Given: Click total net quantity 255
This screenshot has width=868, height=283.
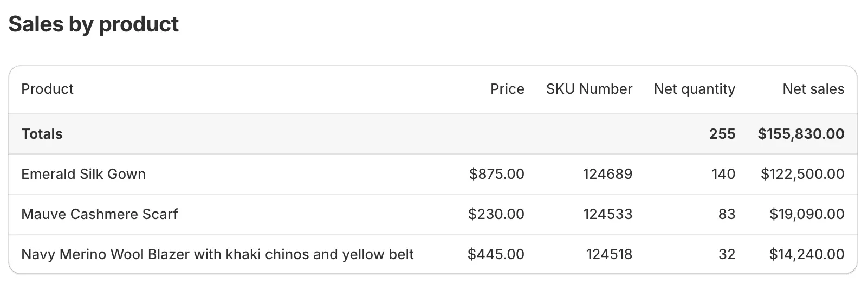Looking at the screenshot, I should [722, 134].
